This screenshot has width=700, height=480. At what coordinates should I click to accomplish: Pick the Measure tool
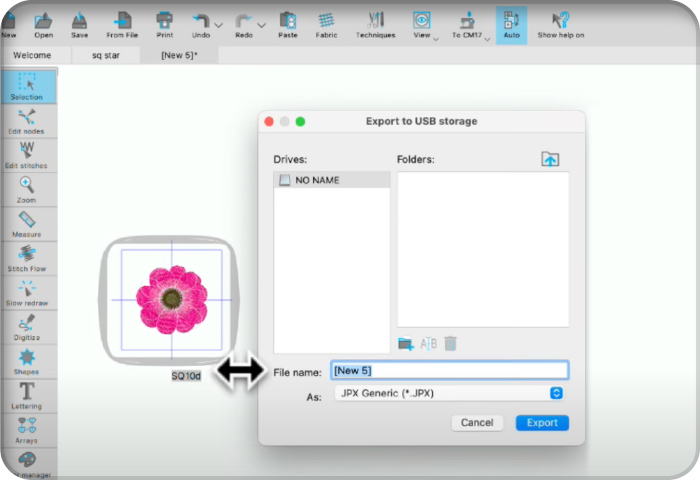tap(27, 224)
